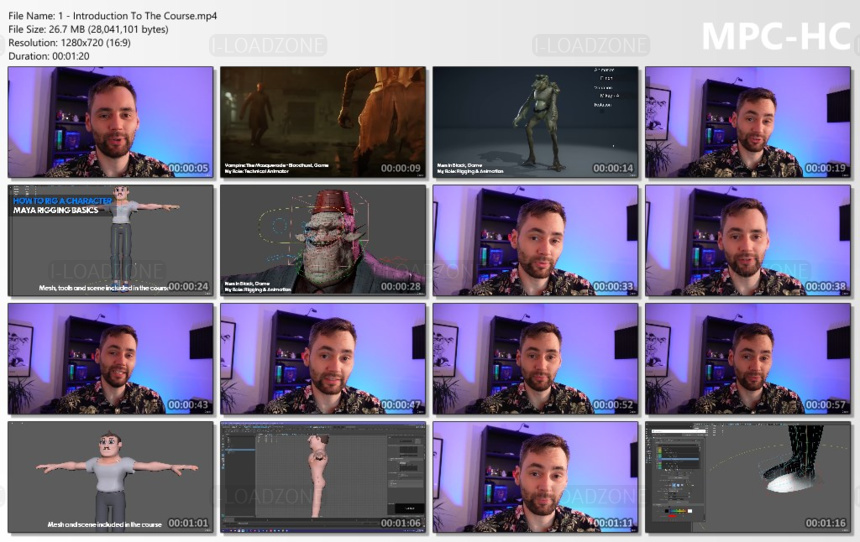This screenshot has height=542, width=860.
Task: Open the T-pose character thumbnail at 00:01:01
Action: pos(111,477)
